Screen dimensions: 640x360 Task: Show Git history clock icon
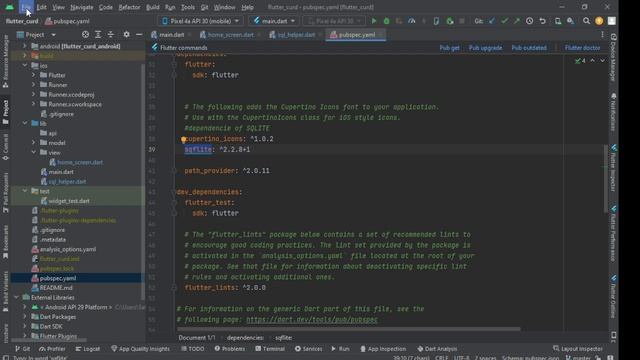(x=529, y=21)
